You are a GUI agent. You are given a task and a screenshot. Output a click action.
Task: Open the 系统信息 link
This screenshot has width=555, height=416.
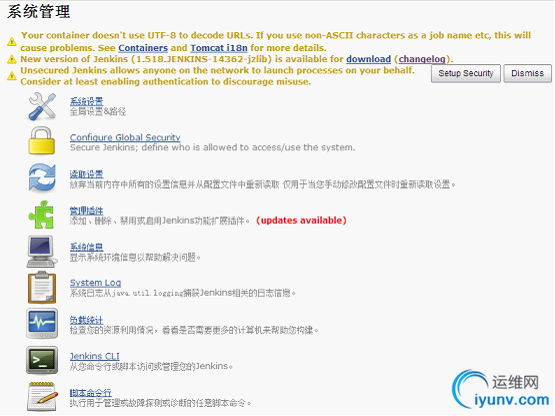[x=86, y=247]
